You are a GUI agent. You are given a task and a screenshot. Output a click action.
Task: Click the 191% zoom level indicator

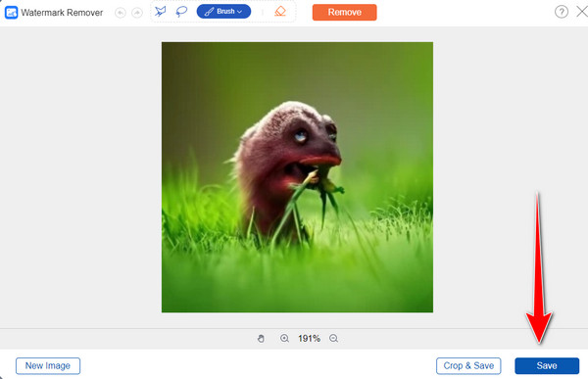(x=309, y=339)
